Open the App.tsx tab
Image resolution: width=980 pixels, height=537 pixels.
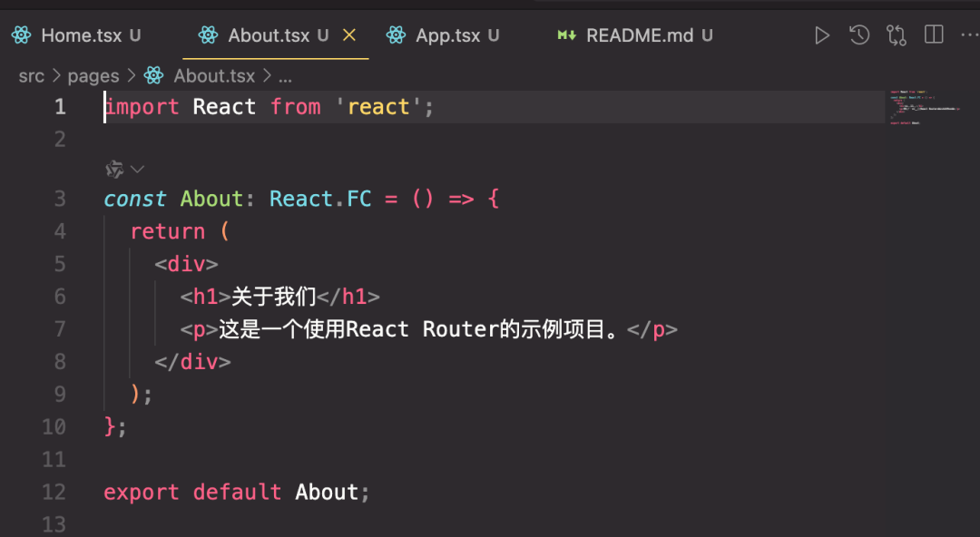click(x=447, y=35)
